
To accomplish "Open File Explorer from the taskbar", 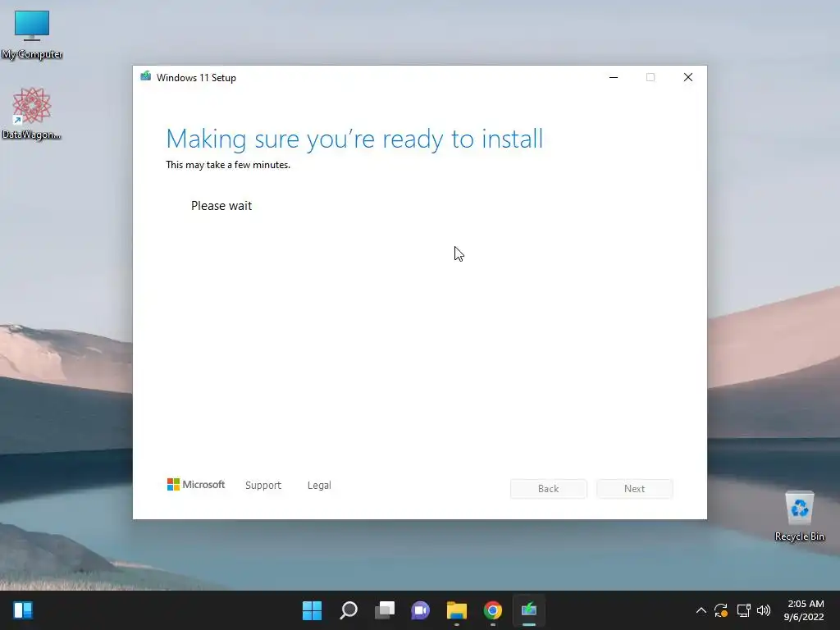I will click(457, 610).
